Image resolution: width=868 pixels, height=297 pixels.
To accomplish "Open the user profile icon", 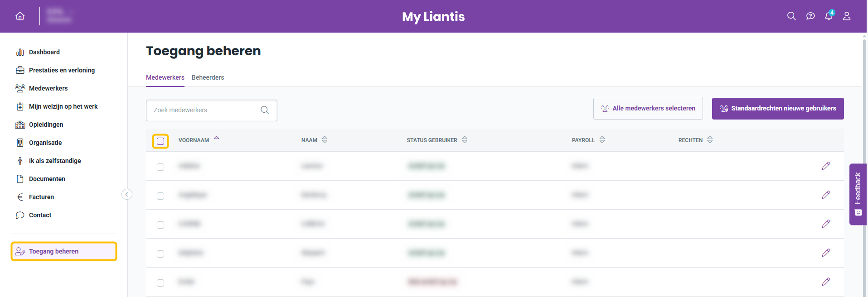I will coord(847,16).
